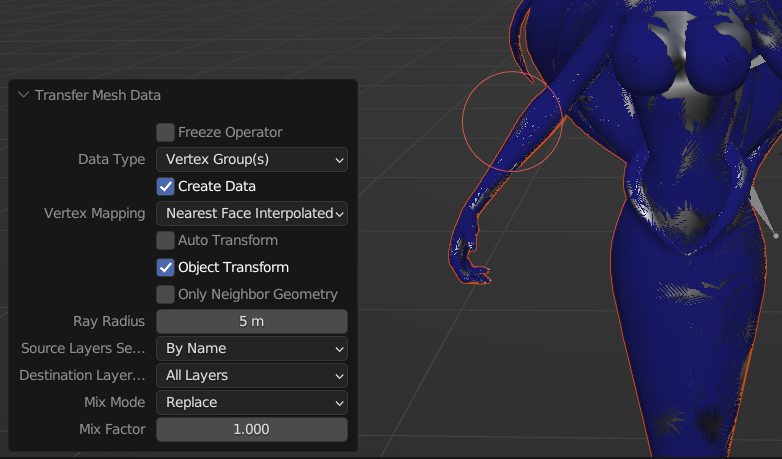Enable the Freeze Operator checkbox
The image size is (782, 459).
tap(165, 132)
